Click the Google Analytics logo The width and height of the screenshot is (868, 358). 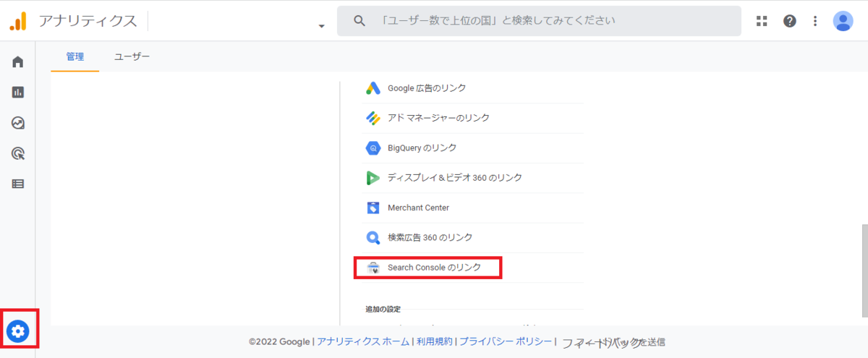pos(18,21)
